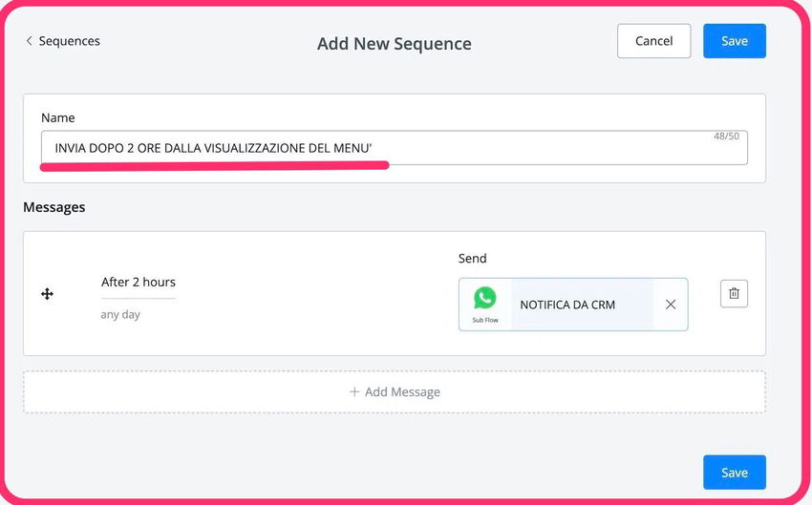Image resolution: width=812 pixels, height=505 pixels.
Task: Click the bottom Save button
Action: [x=734, y=473]
